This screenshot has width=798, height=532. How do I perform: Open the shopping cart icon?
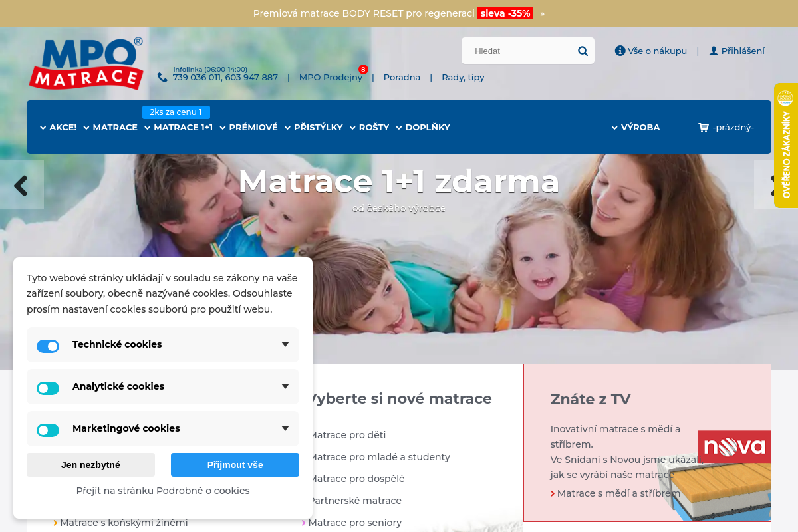point(703,128)
